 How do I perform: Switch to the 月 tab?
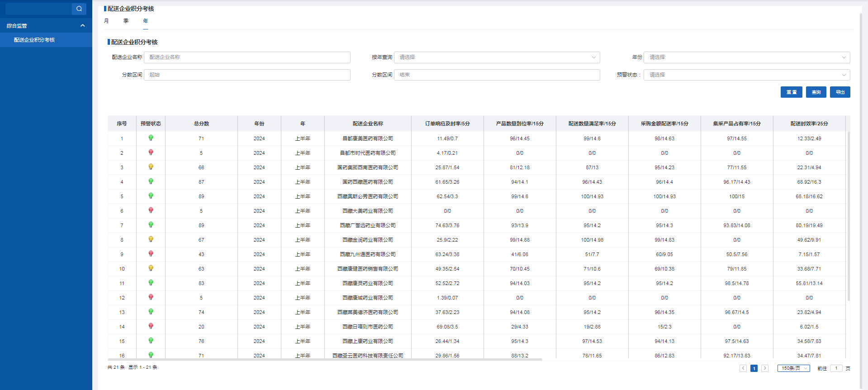pyautogui.click(x=106, y=21)
